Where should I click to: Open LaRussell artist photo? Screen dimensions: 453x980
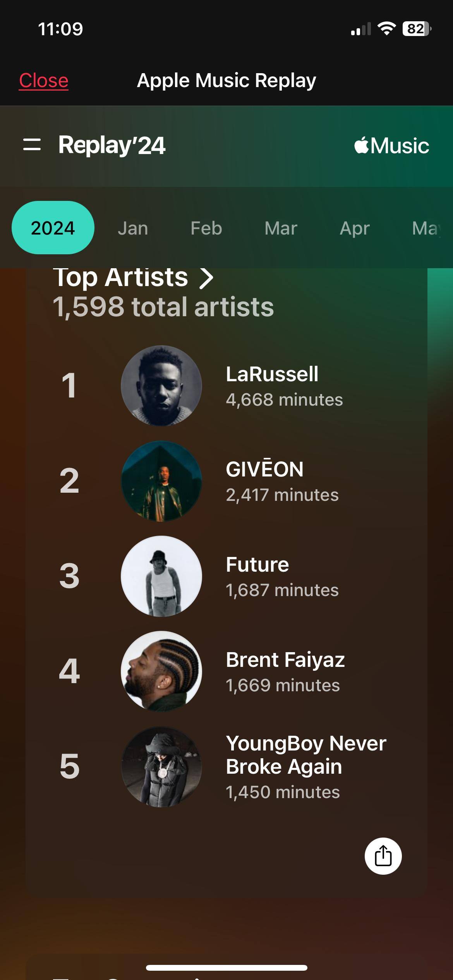pyautogui.click(x=161, y=385)
